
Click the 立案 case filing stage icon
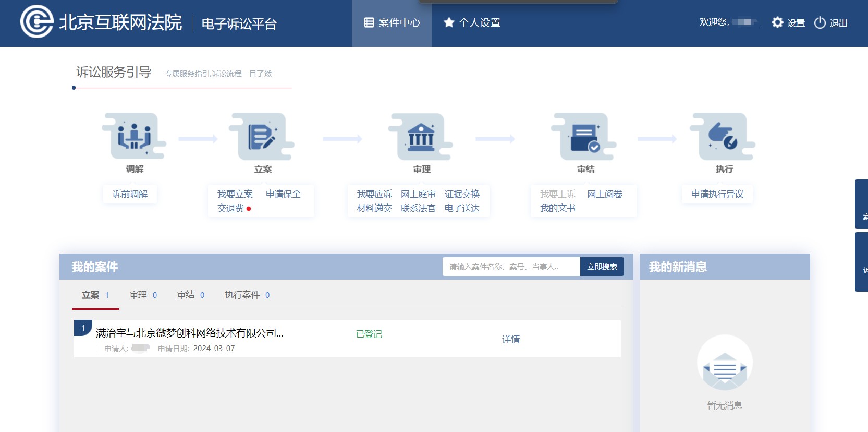point(262,137)
